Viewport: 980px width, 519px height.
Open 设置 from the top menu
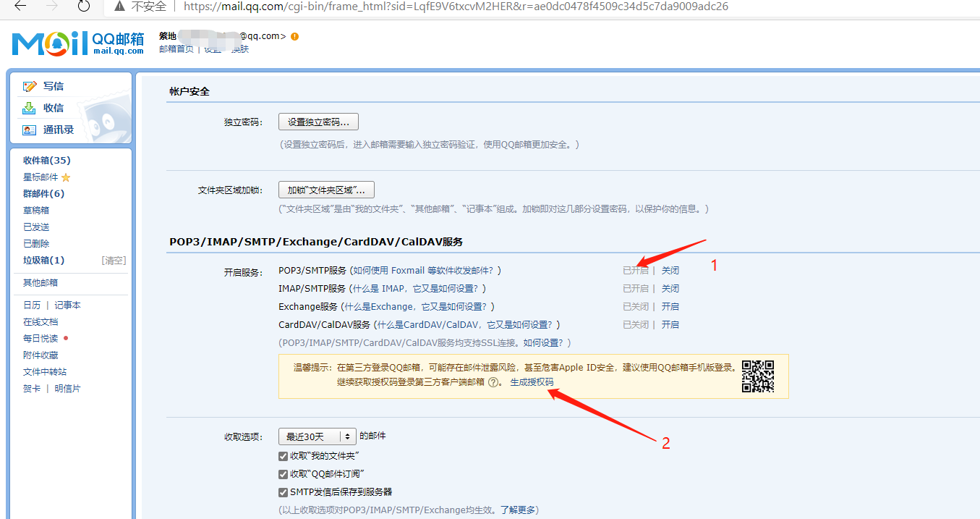pyautogui.click(x=209, y=48)
